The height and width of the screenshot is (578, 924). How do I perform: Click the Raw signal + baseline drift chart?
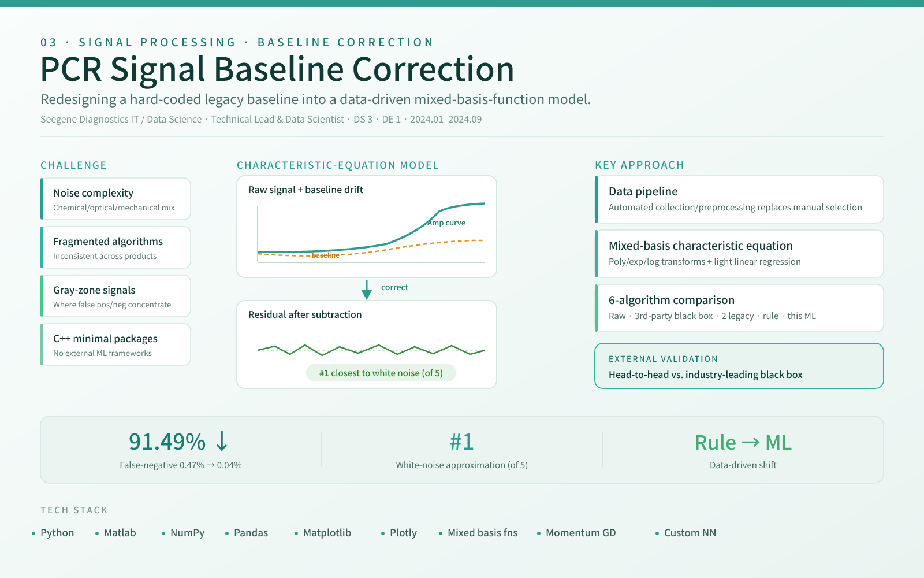(367, 227)
